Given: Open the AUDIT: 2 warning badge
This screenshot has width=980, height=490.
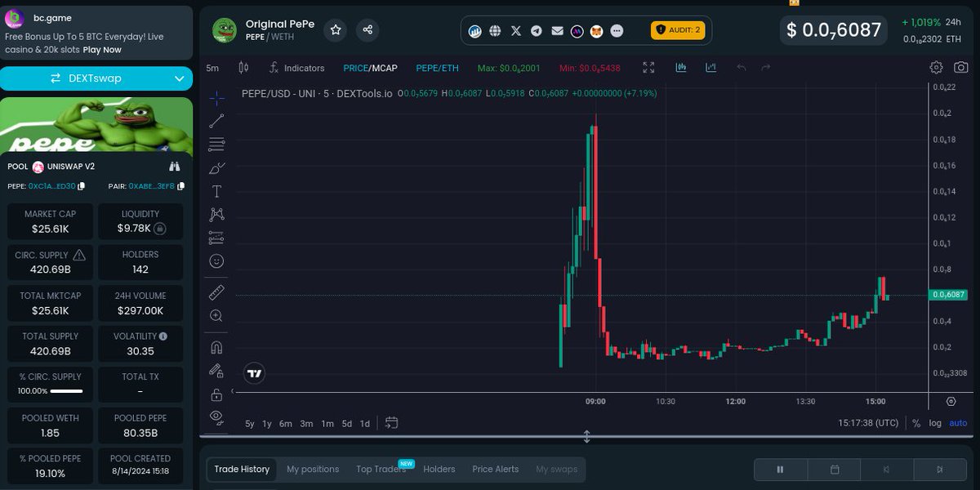Looking at the screenshot, I should [677, 30].
